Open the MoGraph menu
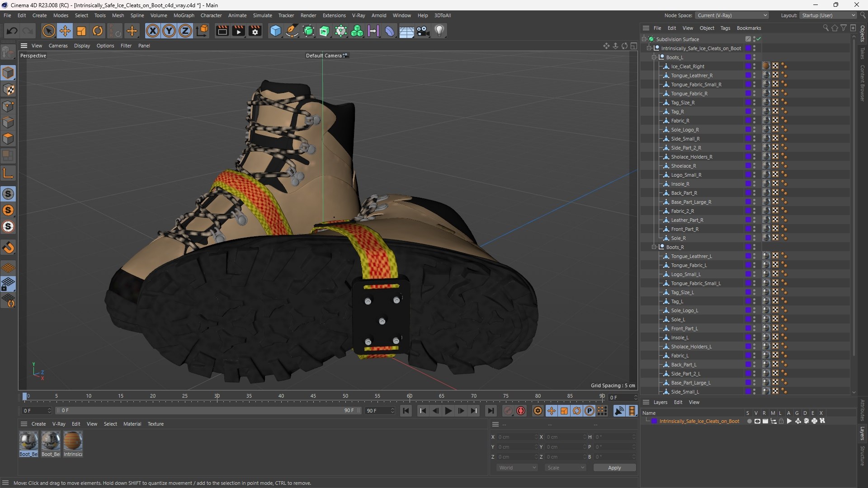 pos(184,15)
